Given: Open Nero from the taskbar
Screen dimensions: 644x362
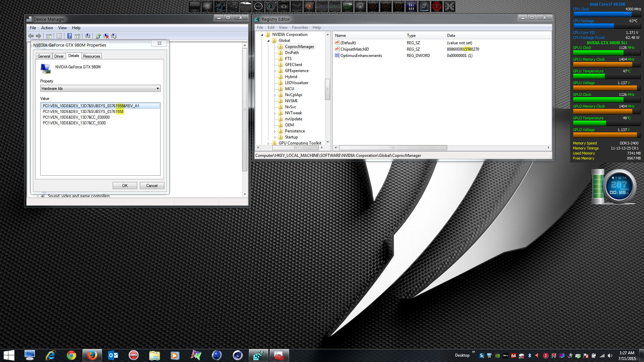Looking at the screenshot, I should pyautogui.click(x=133, y=355).
